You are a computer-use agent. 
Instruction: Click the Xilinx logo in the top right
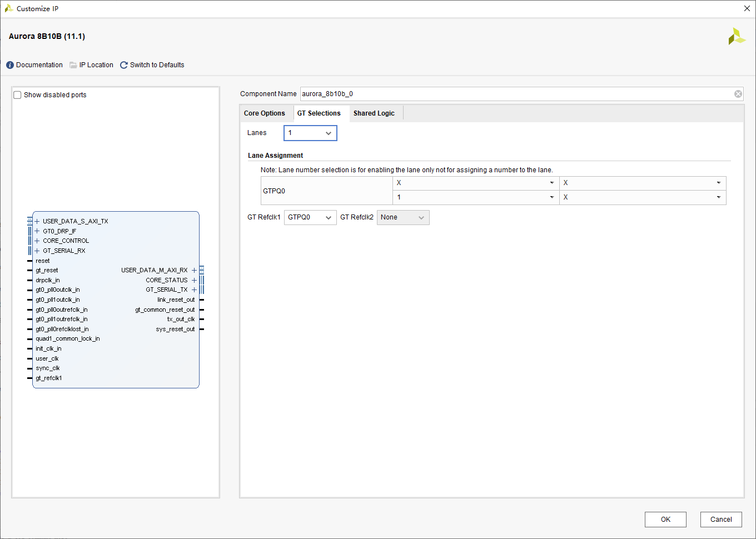coord(737,37)
